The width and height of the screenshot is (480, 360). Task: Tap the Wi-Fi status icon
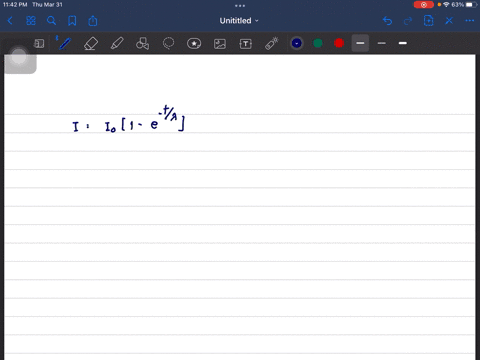[446, 5]
